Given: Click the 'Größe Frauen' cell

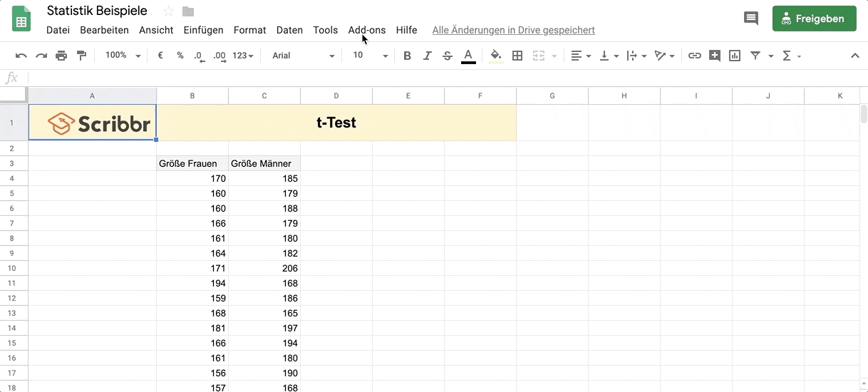Looking at the screenshot, I should tap(192, 163).
